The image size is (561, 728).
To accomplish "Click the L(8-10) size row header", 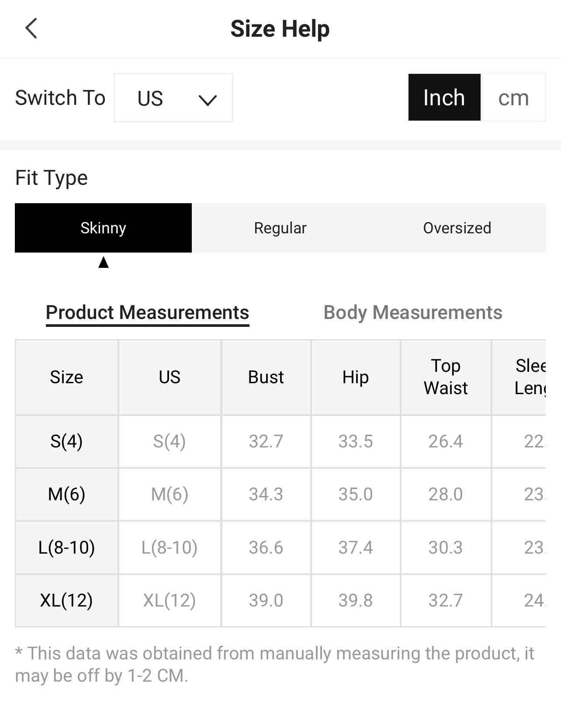I will coord(66,548).
